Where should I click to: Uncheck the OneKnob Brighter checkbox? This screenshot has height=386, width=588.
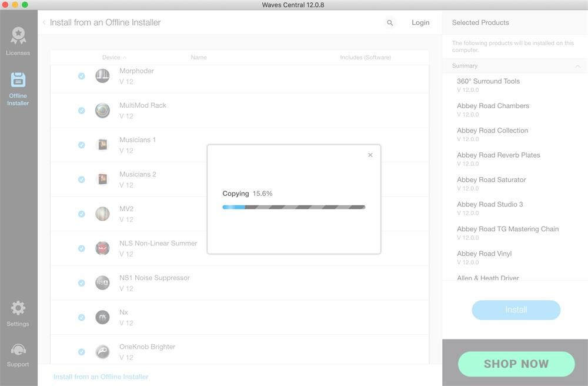pos(81,352)
